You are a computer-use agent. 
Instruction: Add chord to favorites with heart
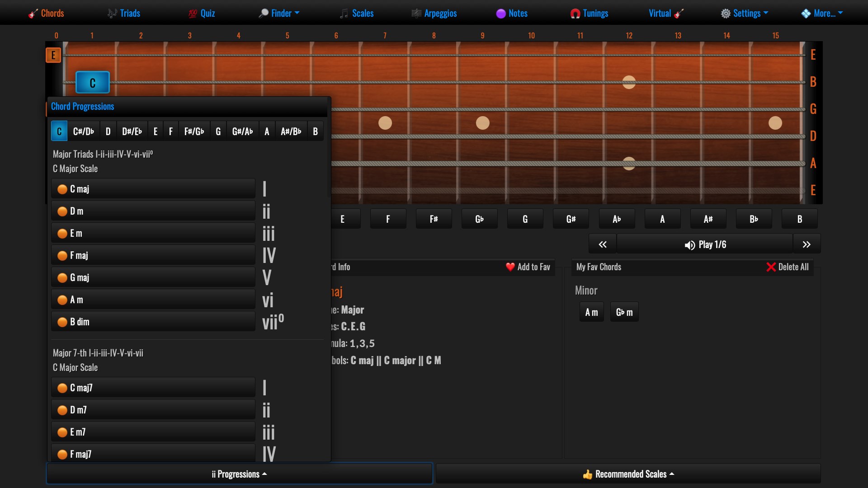(528, 267)
